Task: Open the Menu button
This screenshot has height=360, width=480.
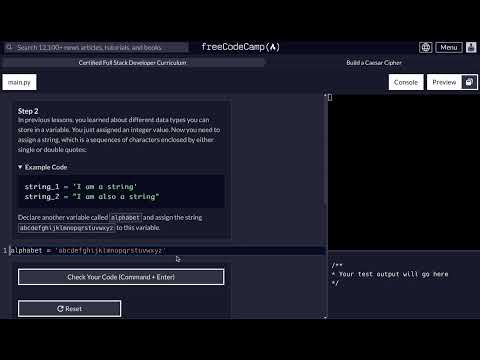Action: pos(449,47)
